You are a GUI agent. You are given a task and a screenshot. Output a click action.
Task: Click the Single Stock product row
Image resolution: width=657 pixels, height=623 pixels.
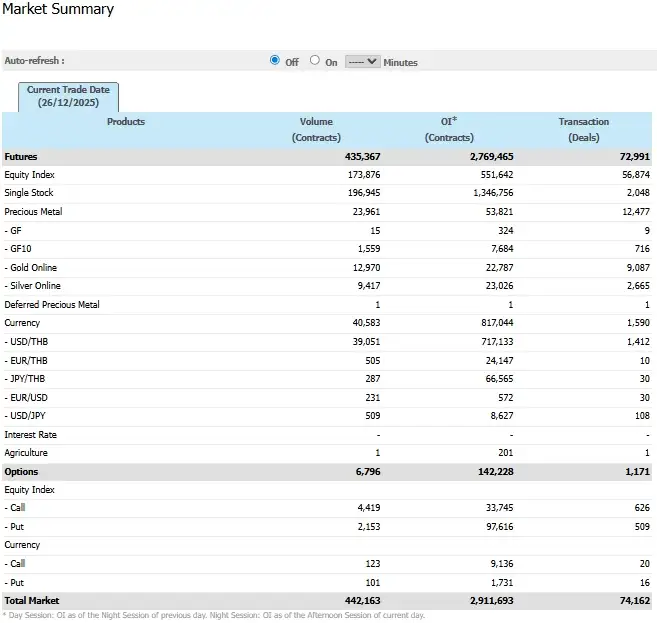(29, 193)
